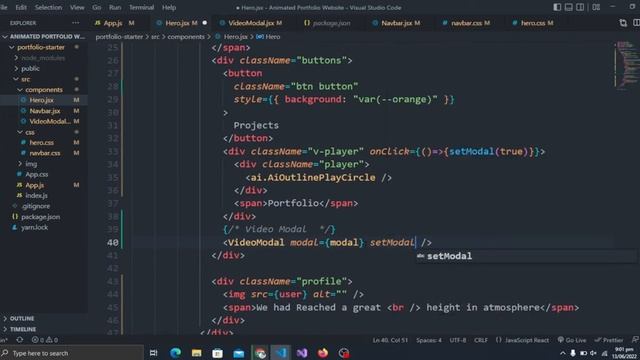Open .gitignore in the Explorer

36,206
